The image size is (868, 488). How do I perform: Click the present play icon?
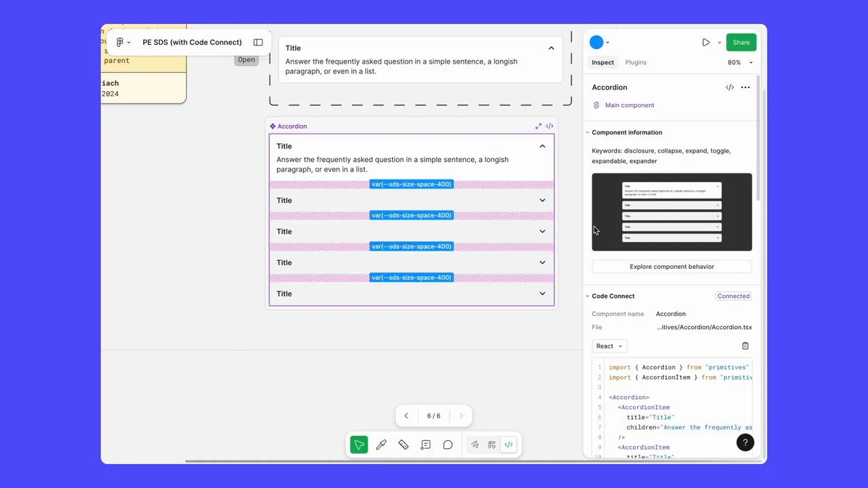click(x=705, y=41)
